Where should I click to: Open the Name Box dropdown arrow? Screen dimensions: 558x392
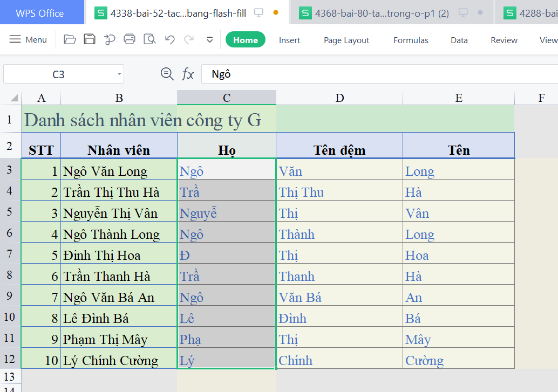(119, 74)
